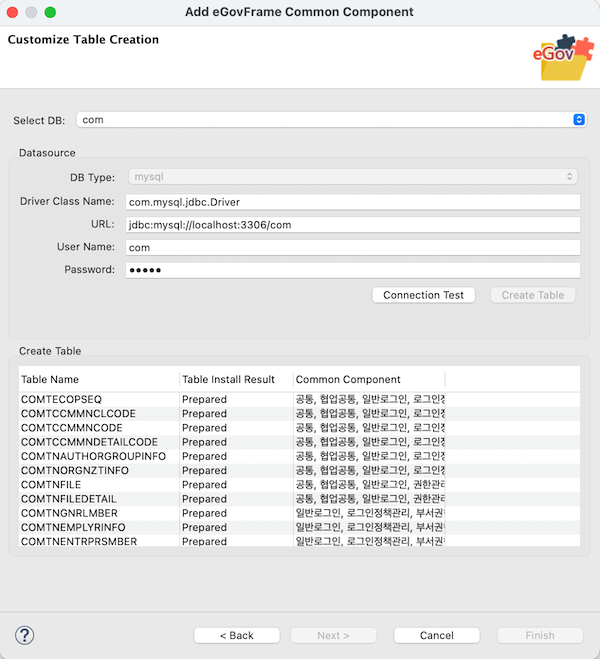This screenshot has height=659, width=600.
Task: Click the User Name field
Action: pos(353,248)
